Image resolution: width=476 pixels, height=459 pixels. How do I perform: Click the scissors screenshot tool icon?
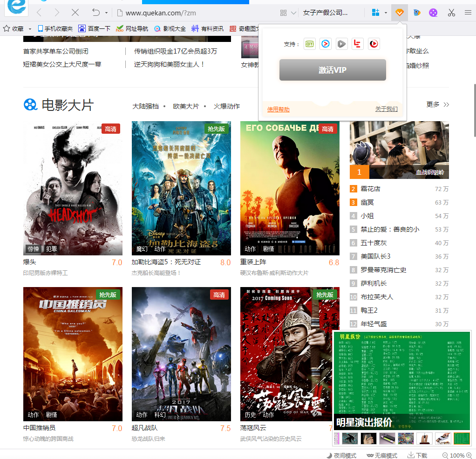click(x=451, y=13)
